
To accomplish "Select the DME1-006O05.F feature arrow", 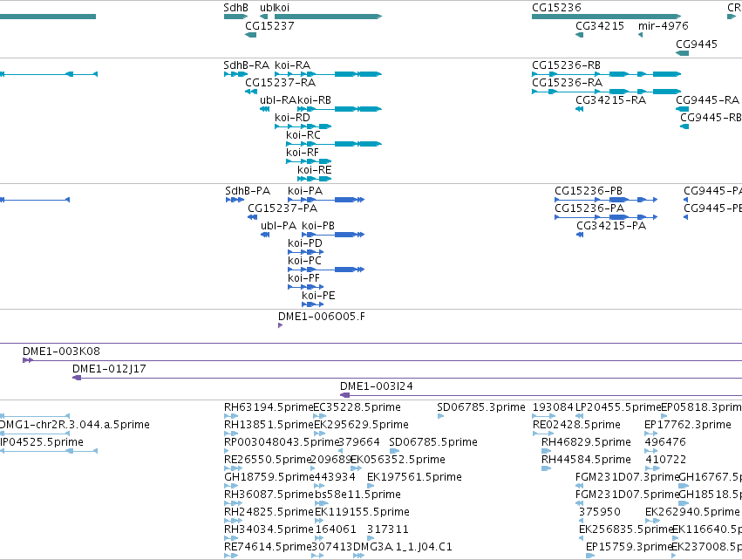I will (x=281, y=325).
